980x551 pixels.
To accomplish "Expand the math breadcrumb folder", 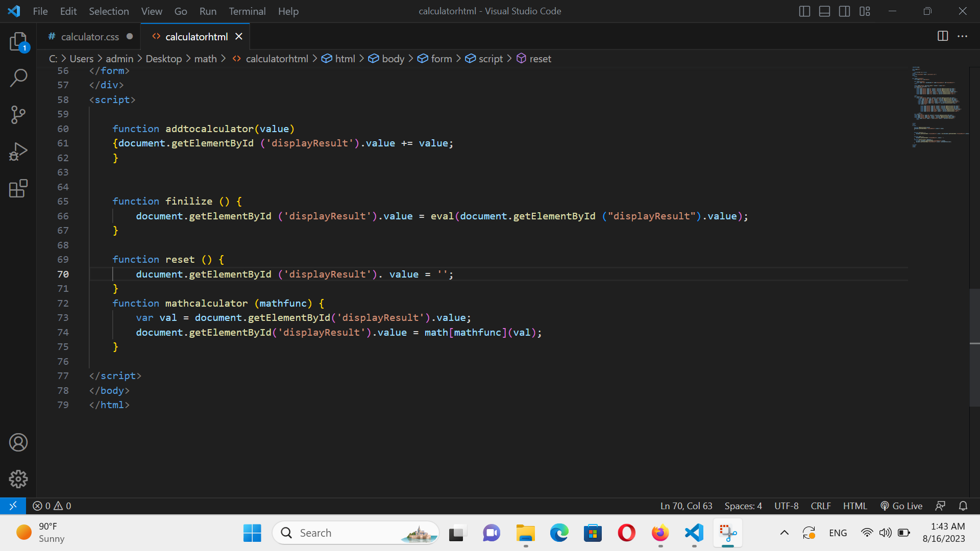I will [x=206, y=59].
